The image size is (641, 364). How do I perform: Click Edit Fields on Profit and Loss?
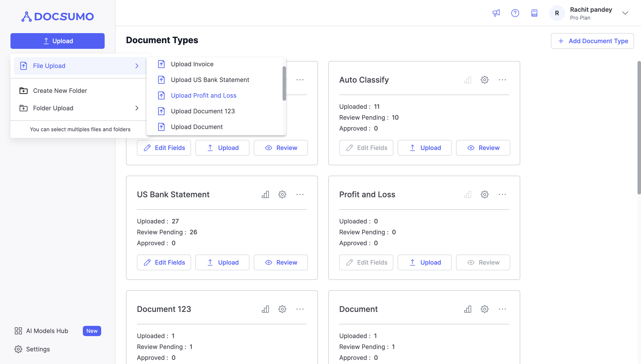click(x=366, y=262)
